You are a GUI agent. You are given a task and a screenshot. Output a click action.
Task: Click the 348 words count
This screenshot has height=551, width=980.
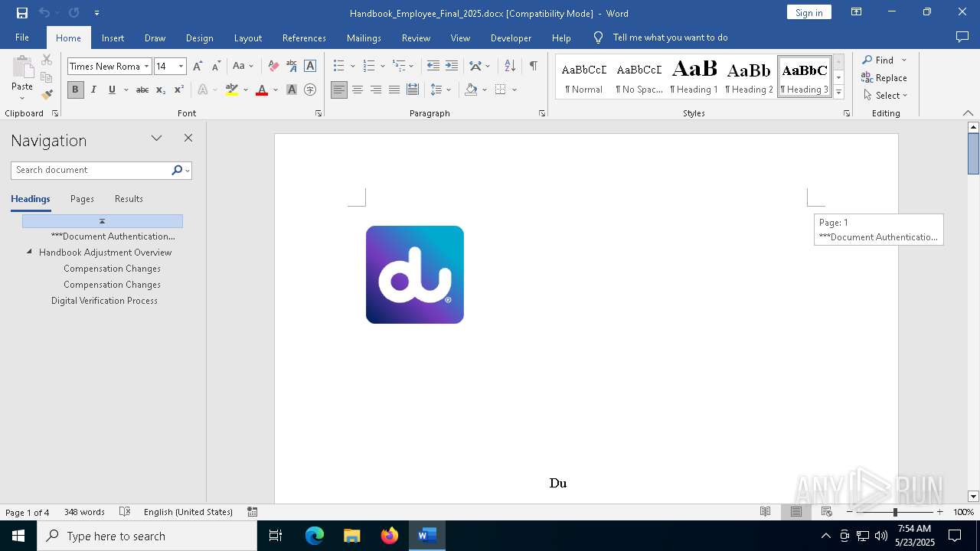click(x=84, y=512)
